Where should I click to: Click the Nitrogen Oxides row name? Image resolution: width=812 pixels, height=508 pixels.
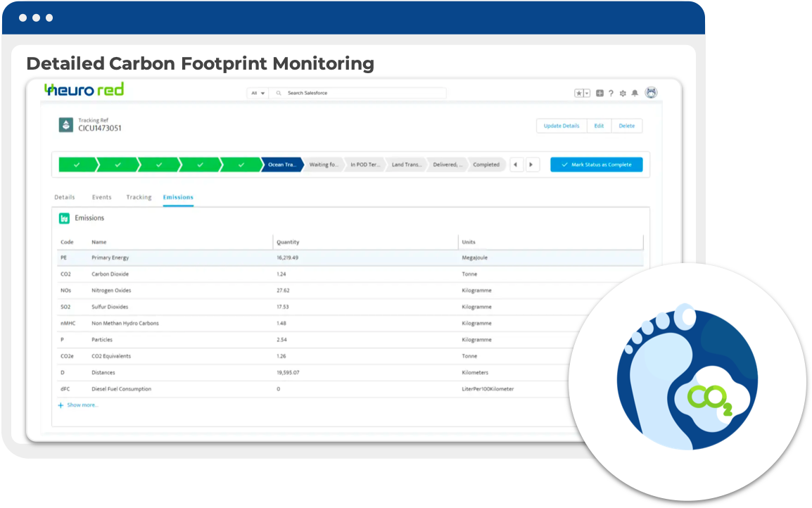[x=111, y=291]
